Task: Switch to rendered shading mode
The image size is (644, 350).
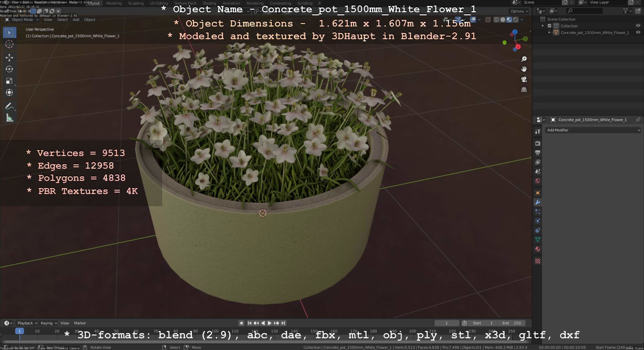Action: tap(515, 20)
